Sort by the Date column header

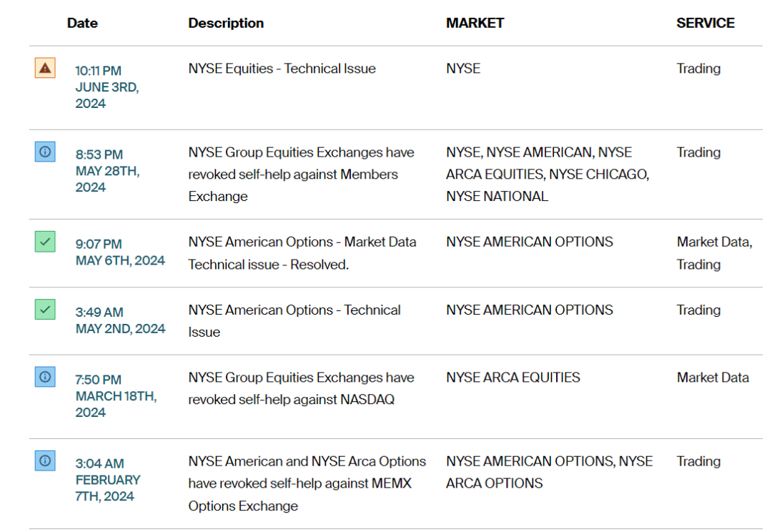[82, 23]
